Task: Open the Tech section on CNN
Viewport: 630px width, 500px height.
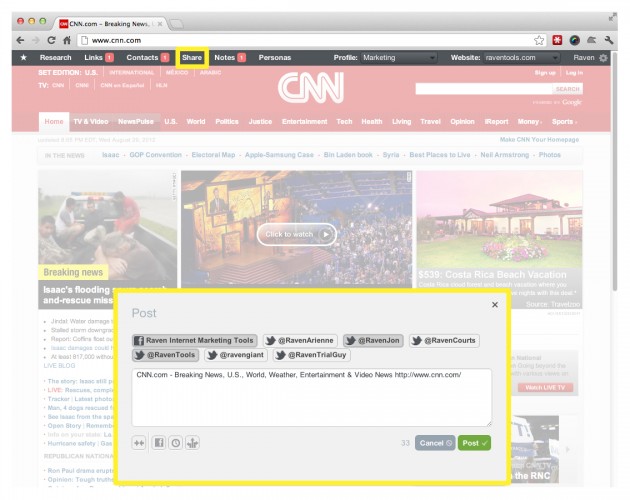Action: point(344,122)
